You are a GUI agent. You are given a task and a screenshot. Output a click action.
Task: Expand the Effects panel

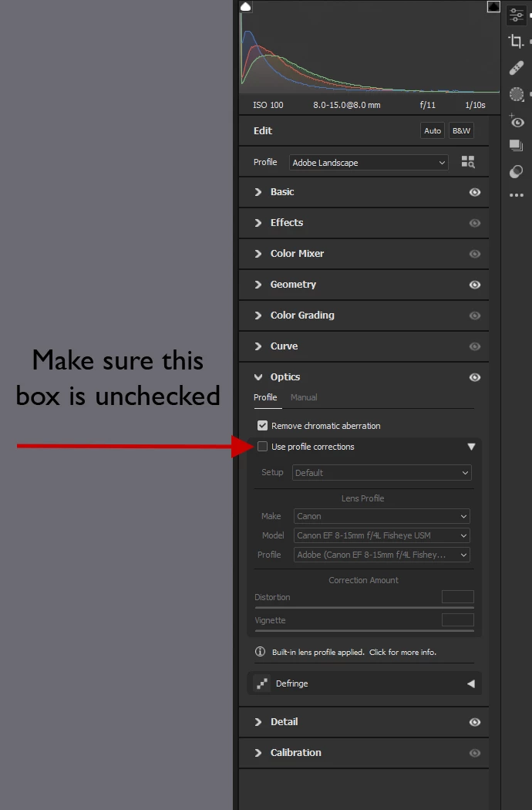pyautogui.click(x=258, y=223)
